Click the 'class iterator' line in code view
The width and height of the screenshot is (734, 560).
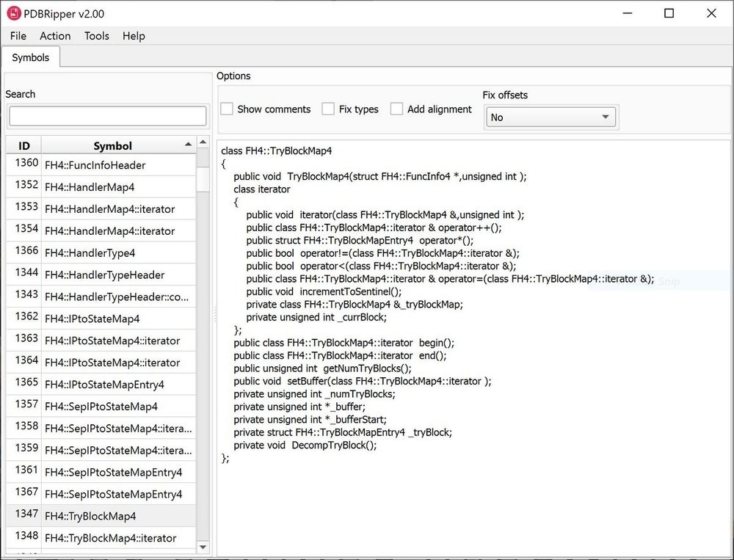tap(262, 189)
